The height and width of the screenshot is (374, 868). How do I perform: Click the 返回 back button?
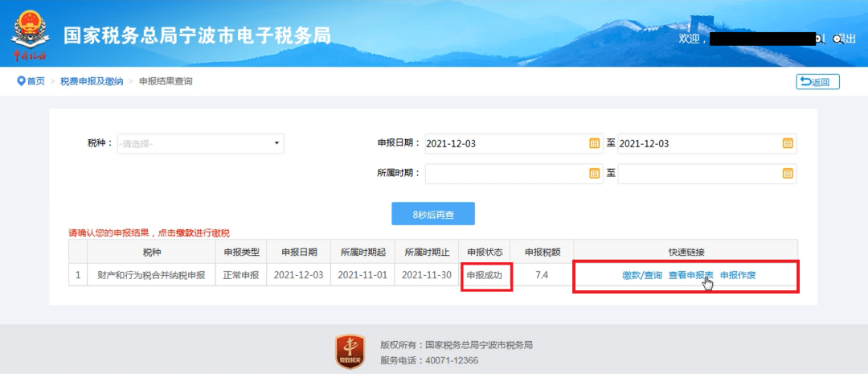click(x=817, y=82)
